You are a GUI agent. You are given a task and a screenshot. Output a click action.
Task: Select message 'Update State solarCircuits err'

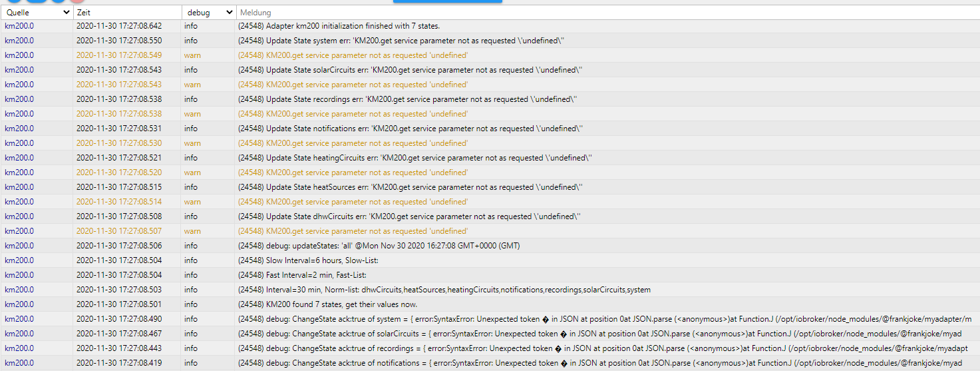tap(410, 70)
